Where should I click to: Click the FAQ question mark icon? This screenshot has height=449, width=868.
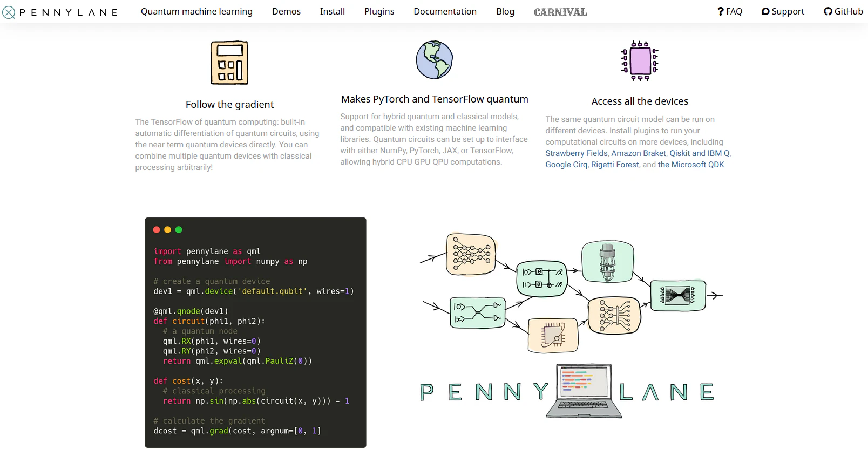point(720,11)
